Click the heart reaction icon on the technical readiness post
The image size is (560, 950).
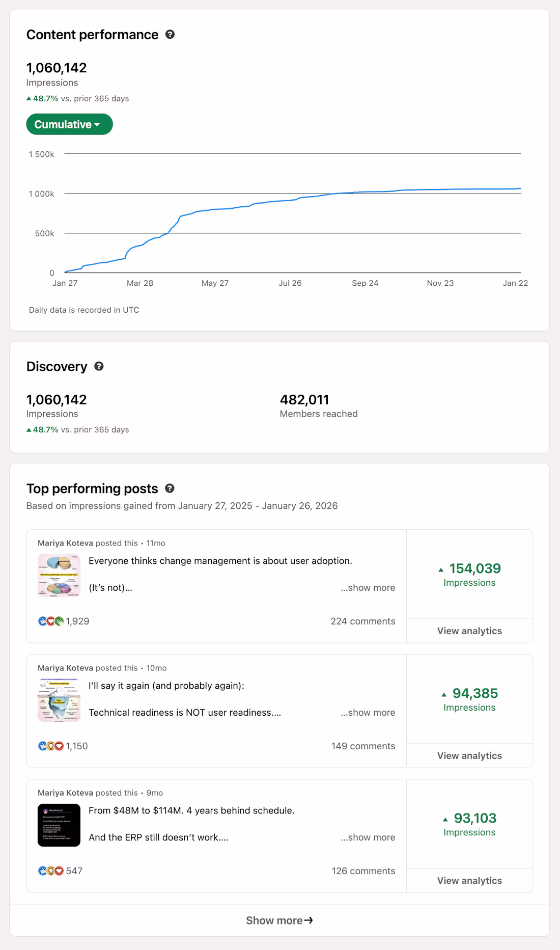(59, 746)
